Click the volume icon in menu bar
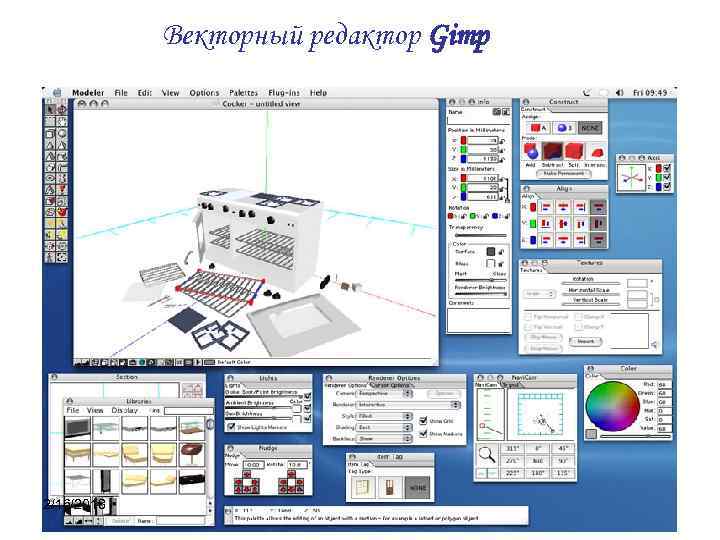 point(619,93)
